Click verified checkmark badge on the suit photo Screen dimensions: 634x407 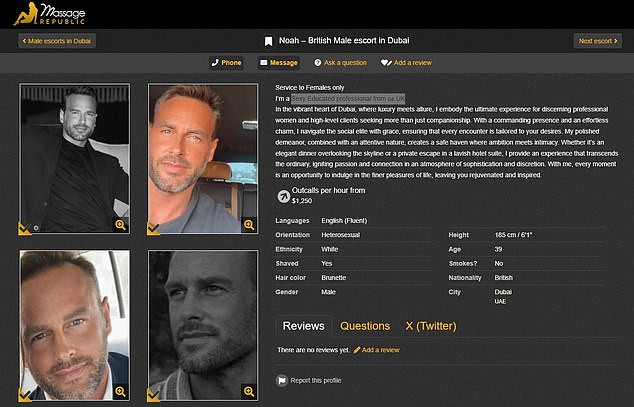tap(25, 227)
